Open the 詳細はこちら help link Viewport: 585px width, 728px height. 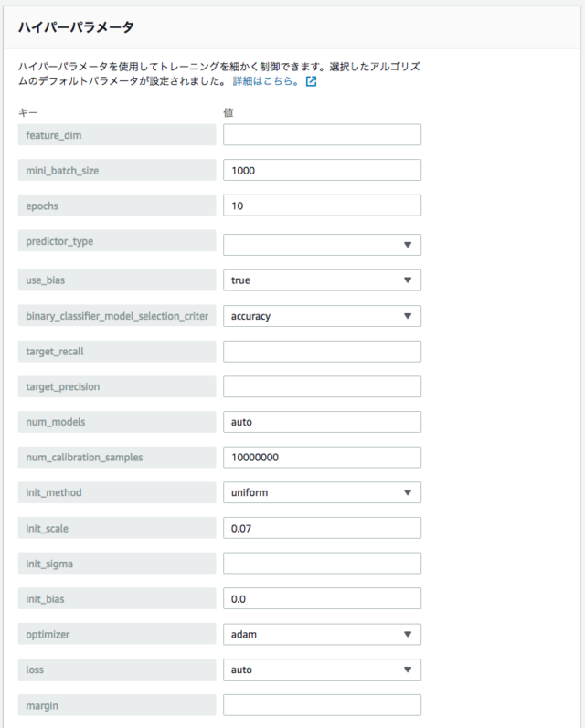pos(266,82)
